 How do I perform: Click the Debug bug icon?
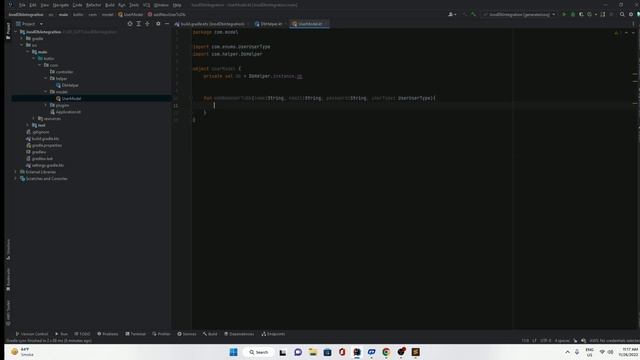coord(573,14)
